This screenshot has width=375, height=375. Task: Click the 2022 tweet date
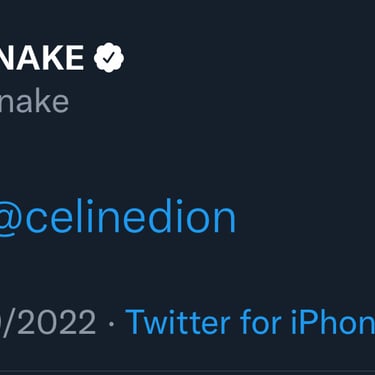pyautogui.click(x=48, y=322)
